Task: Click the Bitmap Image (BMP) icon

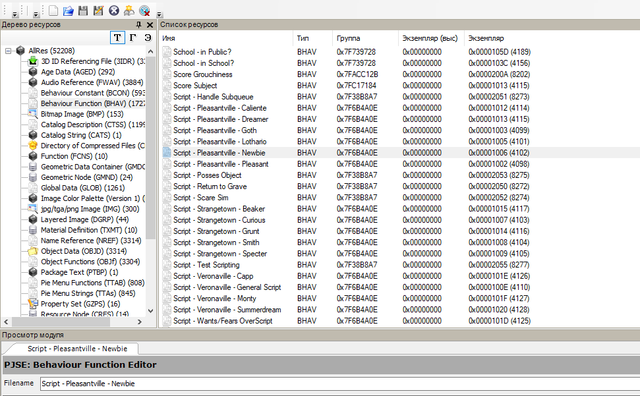Action: pyautogui.click(x=33, y=114)
